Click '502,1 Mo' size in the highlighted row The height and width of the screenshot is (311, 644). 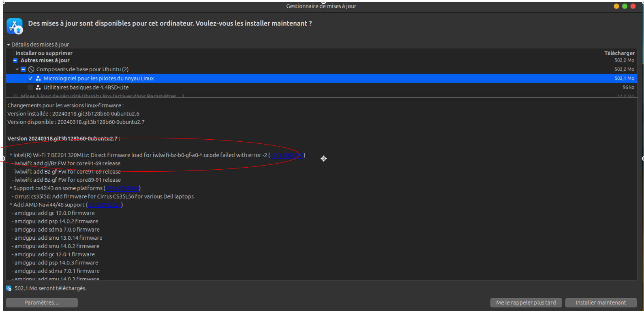coord(624,79)
